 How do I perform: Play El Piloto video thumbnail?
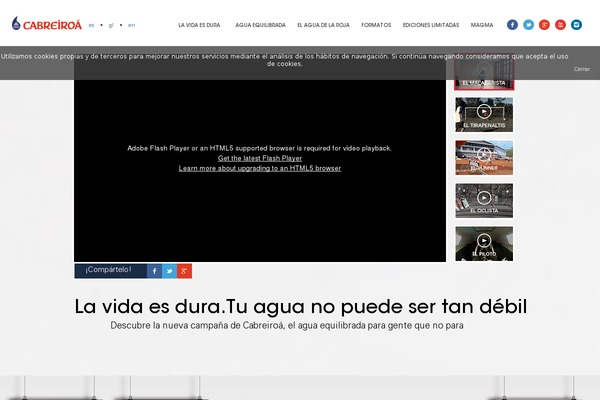coord(484,243)
